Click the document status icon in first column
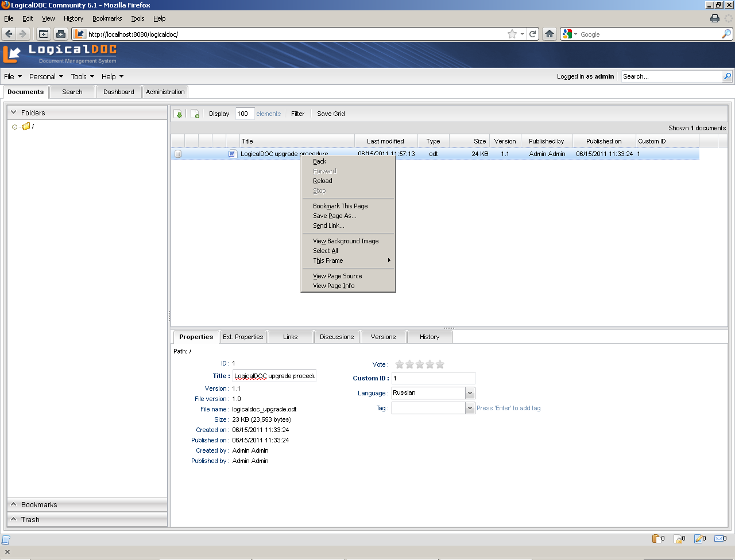Viewport: 735px width, 560px height. coord(178,154)
